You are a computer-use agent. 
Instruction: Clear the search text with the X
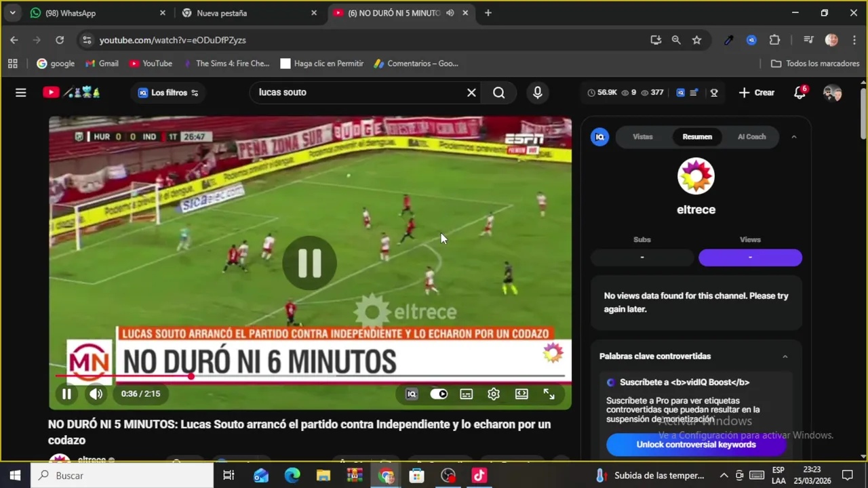[x=471, y=93]
